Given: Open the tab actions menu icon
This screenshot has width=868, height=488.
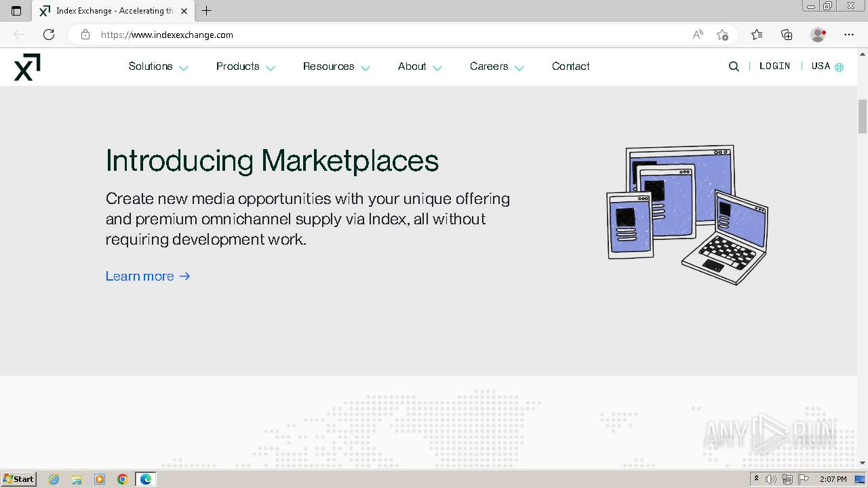Looking at the screenshot, I should 16,11.
